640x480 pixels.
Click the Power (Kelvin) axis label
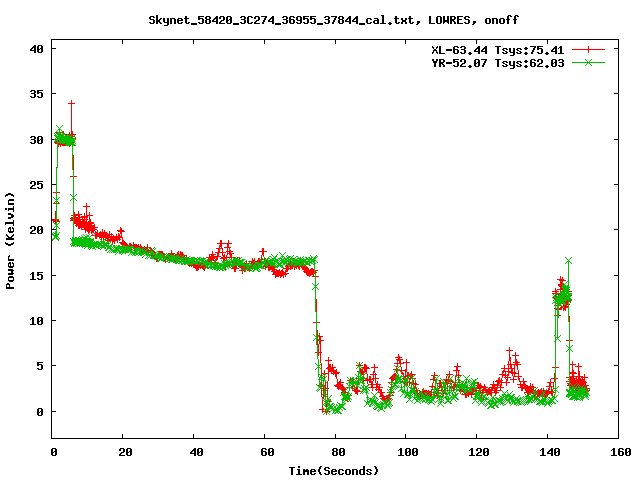(10, 241)
